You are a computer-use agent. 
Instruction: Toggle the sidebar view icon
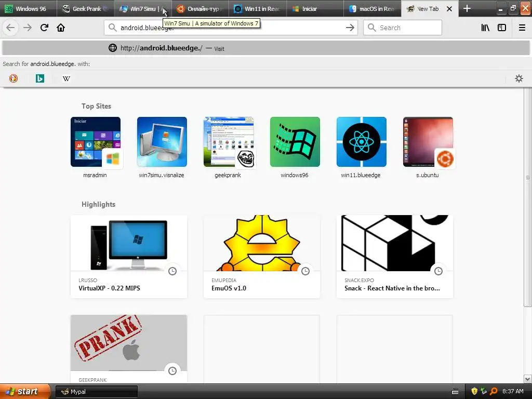click(502, 28)
